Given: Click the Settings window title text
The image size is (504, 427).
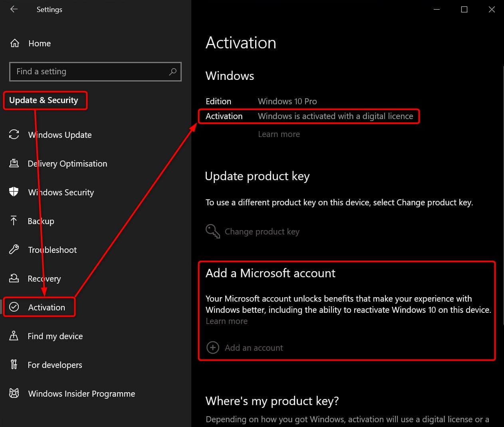Looking at the screenshot, I should coord(50,10).
